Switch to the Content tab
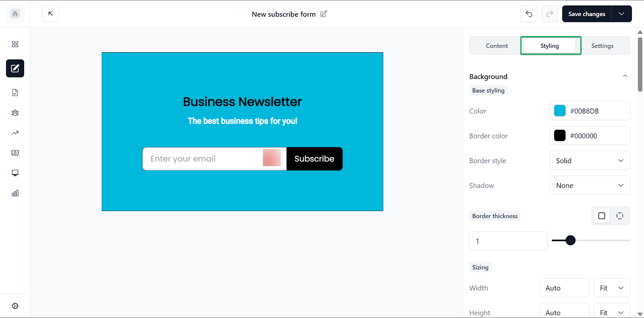644x318 pixels. click(x=496, y=45)
